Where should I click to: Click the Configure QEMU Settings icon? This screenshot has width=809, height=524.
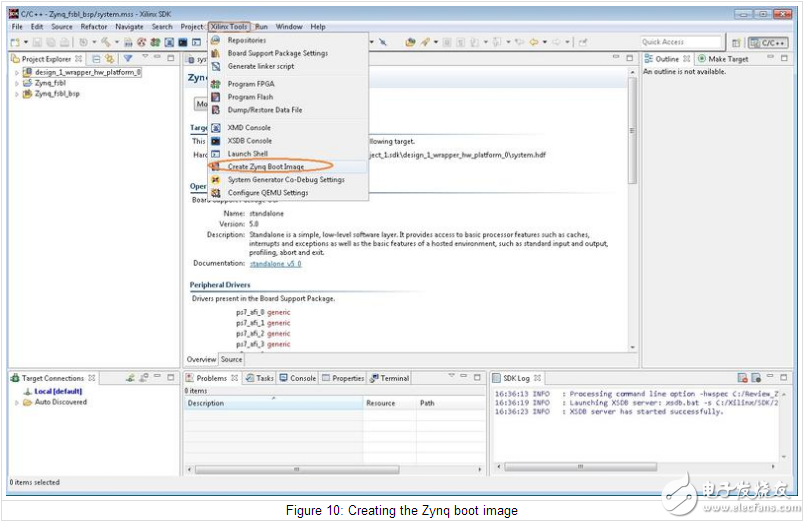(215, 192)
